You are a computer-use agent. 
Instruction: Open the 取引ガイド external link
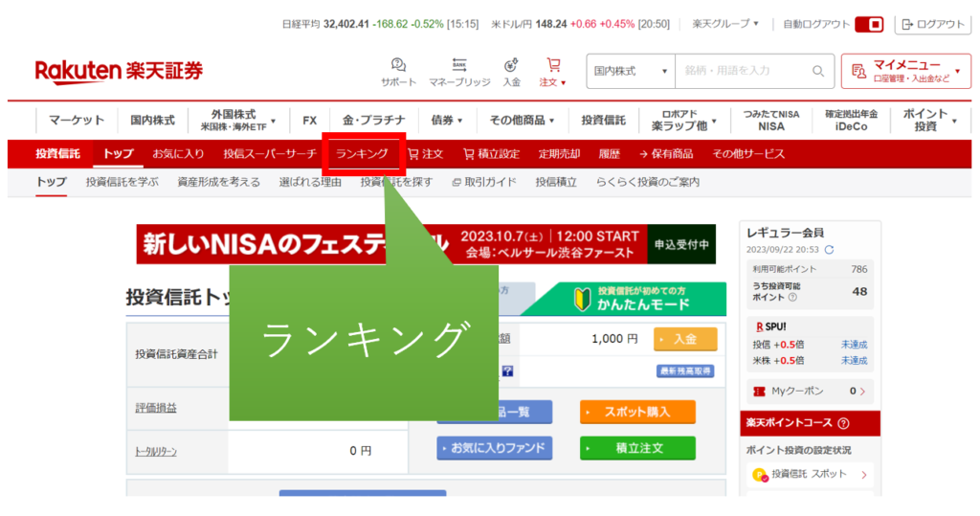click(x=483, y=182)
